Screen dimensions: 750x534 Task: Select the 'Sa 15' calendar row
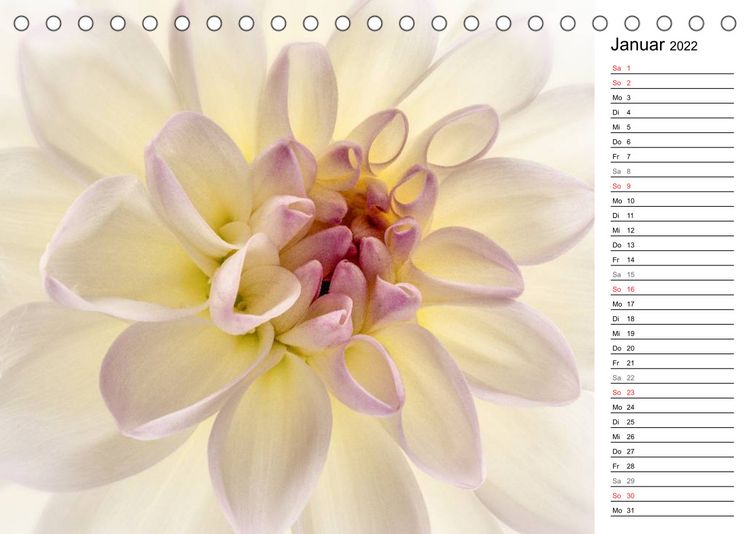(672, 275)
